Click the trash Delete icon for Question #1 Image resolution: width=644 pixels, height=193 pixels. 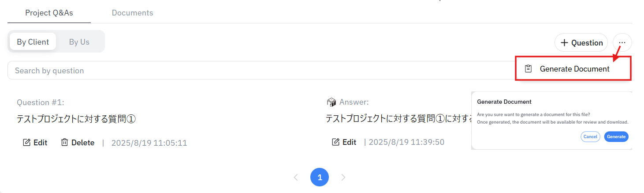[x=65, y=143]
